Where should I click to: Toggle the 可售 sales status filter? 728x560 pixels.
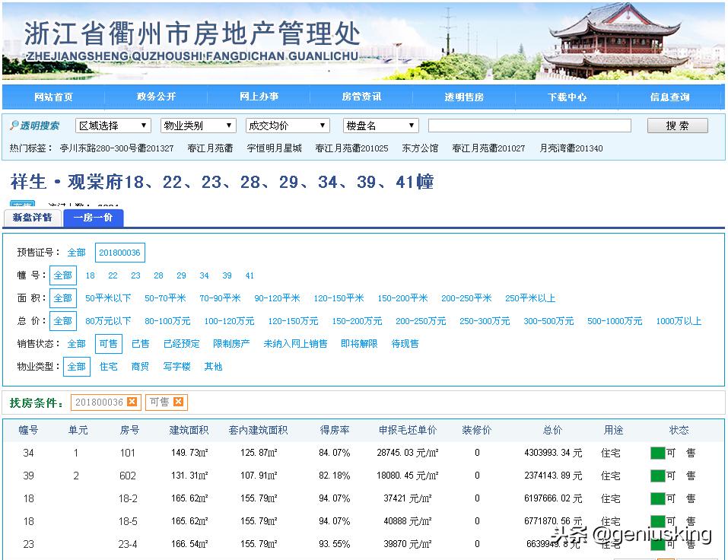108,344
